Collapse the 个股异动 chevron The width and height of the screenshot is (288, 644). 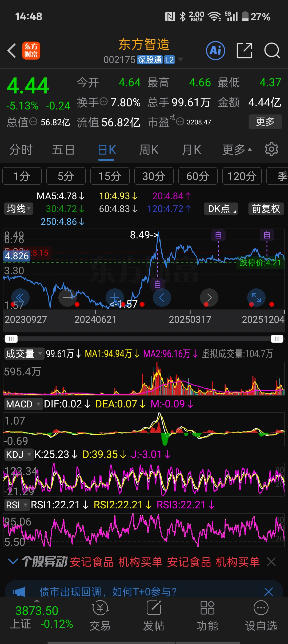click(x=13, y=561)
